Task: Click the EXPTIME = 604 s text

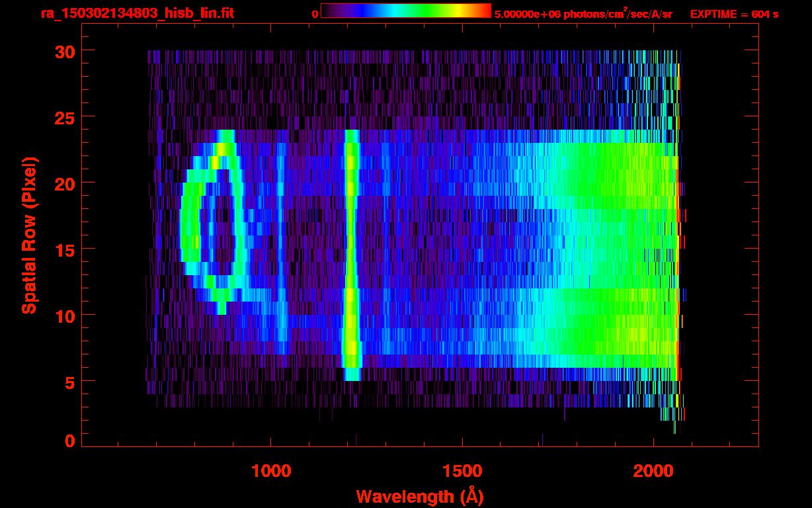Action: pos(734,14)
